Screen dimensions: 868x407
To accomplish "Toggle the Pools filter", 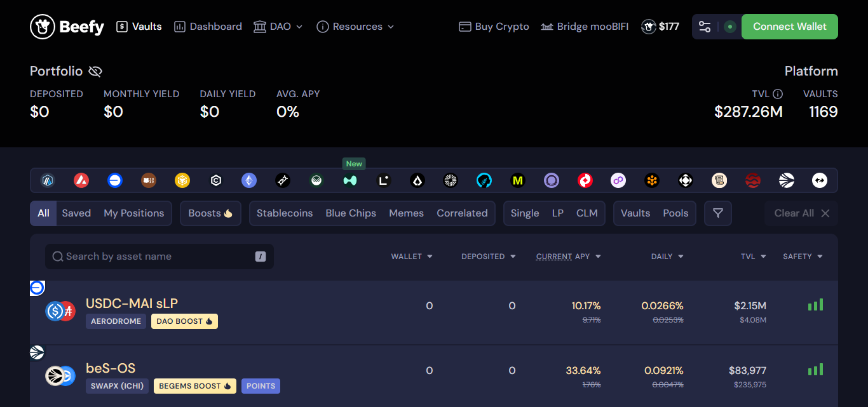I will 675,213.
